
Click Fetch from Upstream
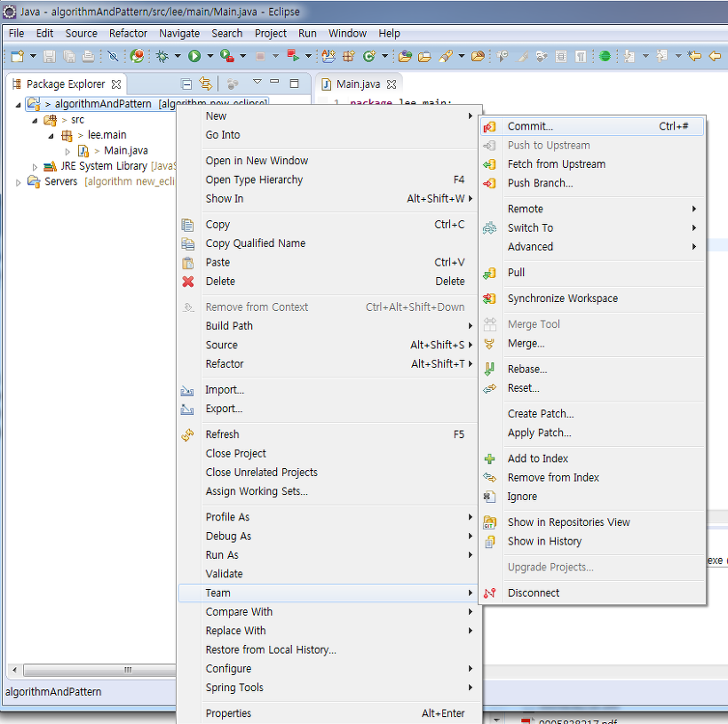click(x=591, y=164)
